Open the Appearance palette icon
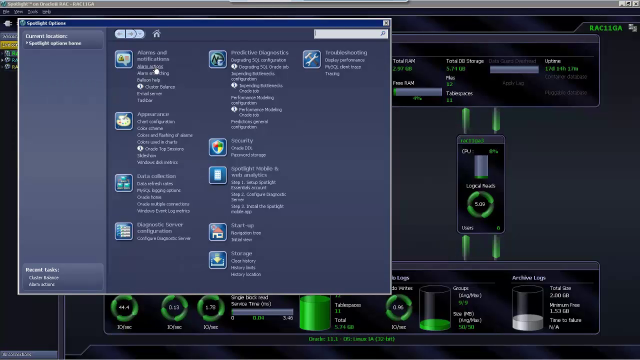Viewport: 640px width, 360px height. click(x=123, y=121)
